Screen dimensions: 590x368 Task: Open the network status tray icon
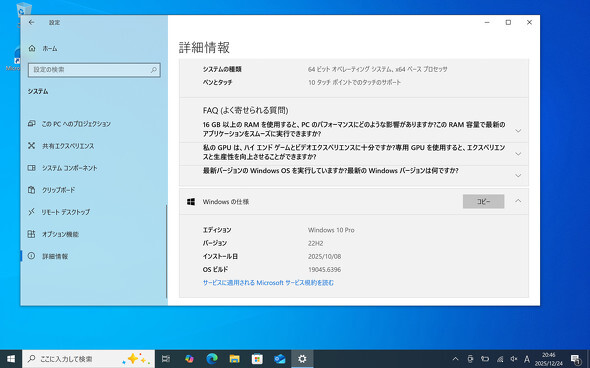[x=500, y=359]
